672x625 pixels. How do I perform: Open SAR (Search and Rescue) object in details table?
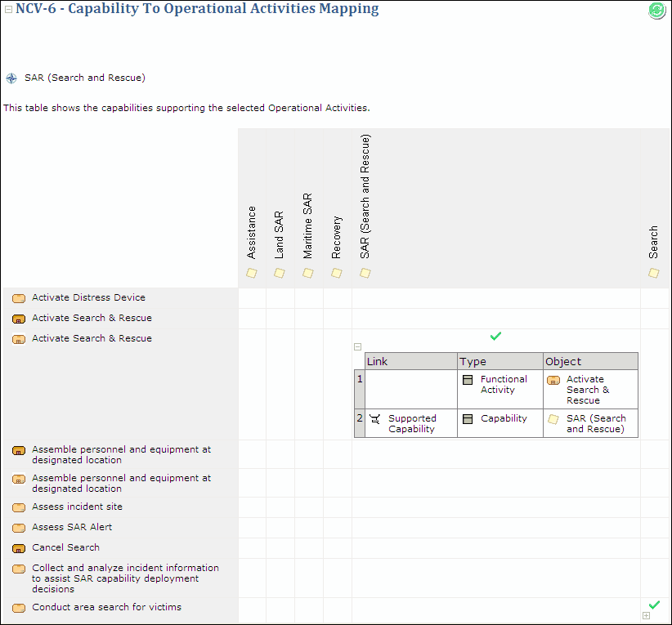click(x=595, y=423)
